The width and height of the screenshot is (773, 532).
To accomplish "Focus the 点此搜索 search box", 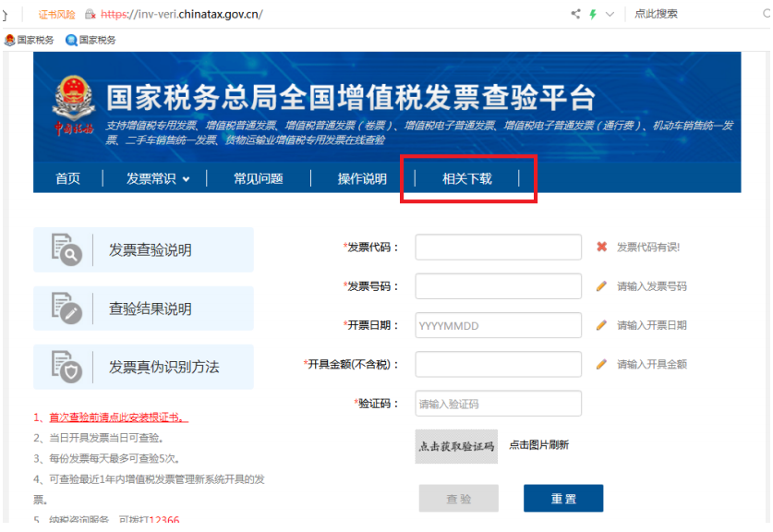I will click(x=656, y=14).
